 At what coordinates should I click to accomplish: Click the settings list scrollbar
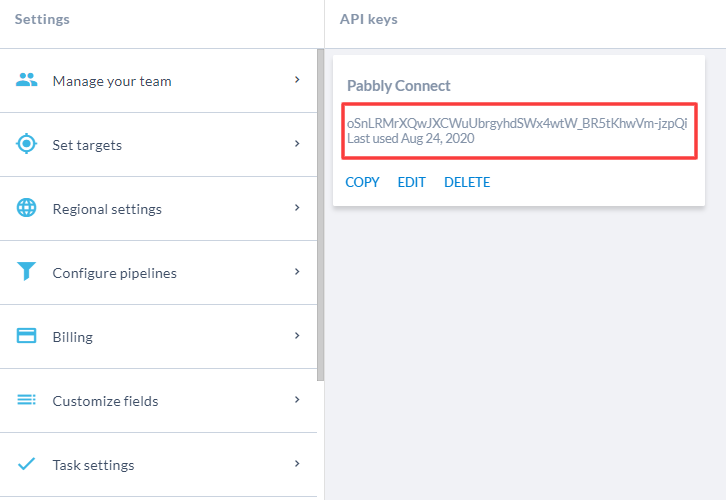(x=320, y=215)
